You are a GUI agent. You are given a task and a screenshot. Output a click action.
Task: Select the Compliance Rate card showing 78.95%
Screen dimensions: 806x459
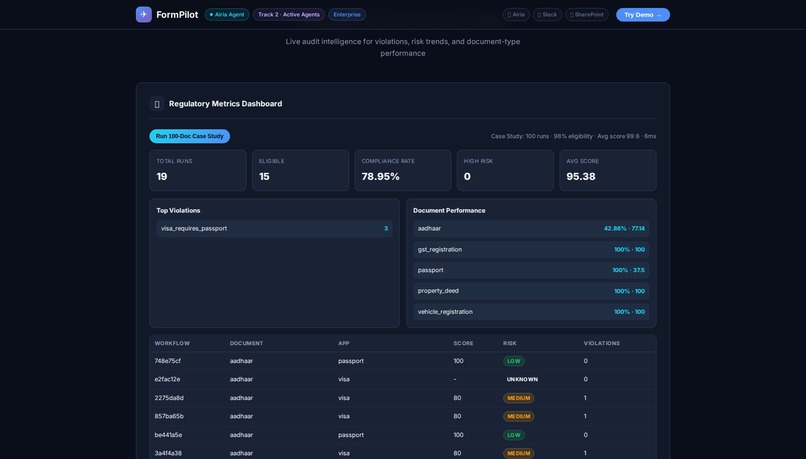click(402, 170)
